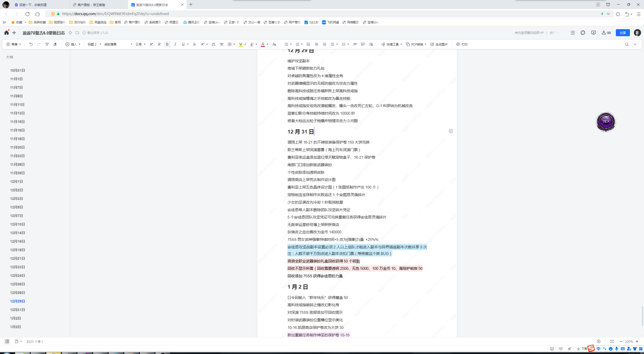Open the 菜单 menu
The width and height of the screenshot is (644, 354).
(x=14, y=44)
